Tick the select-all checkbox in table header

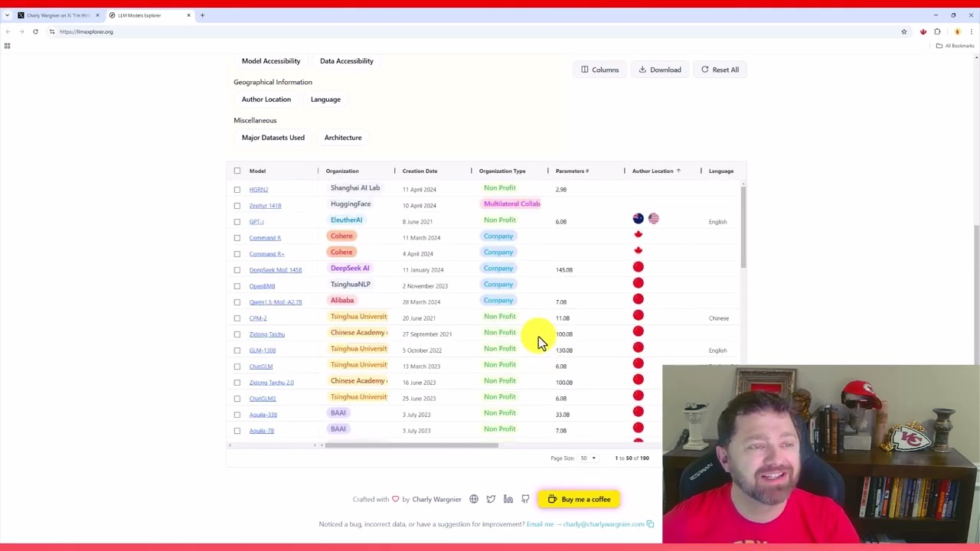coord(237,171)
